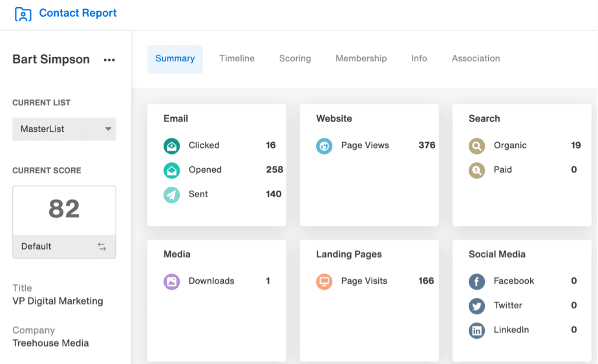Click the current score value 82

tap(64, 209)
